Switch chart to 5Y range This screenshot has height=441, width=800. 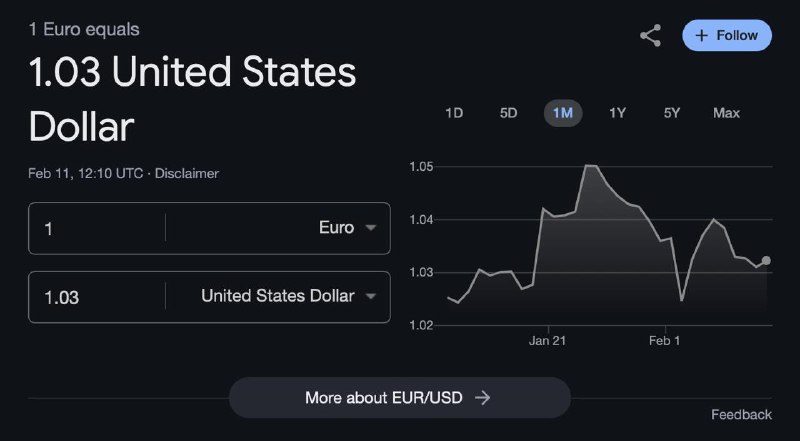coord(671,113)
